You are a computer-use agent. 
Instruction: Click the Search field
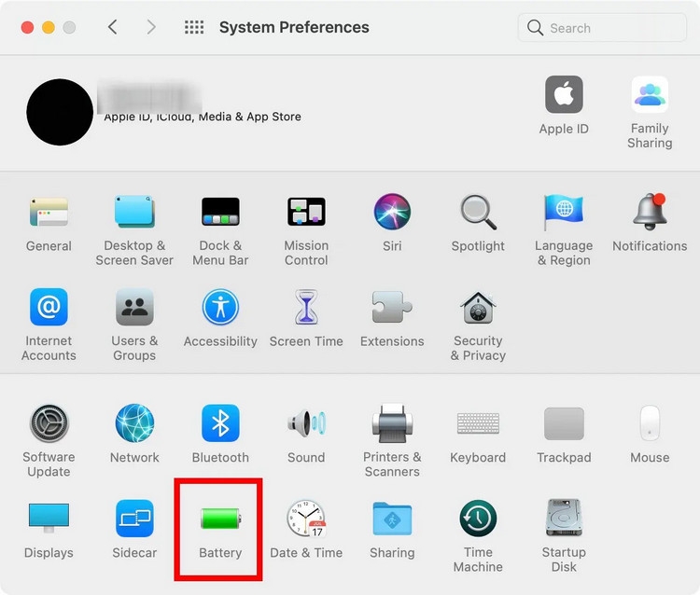(x=602, y=28)
